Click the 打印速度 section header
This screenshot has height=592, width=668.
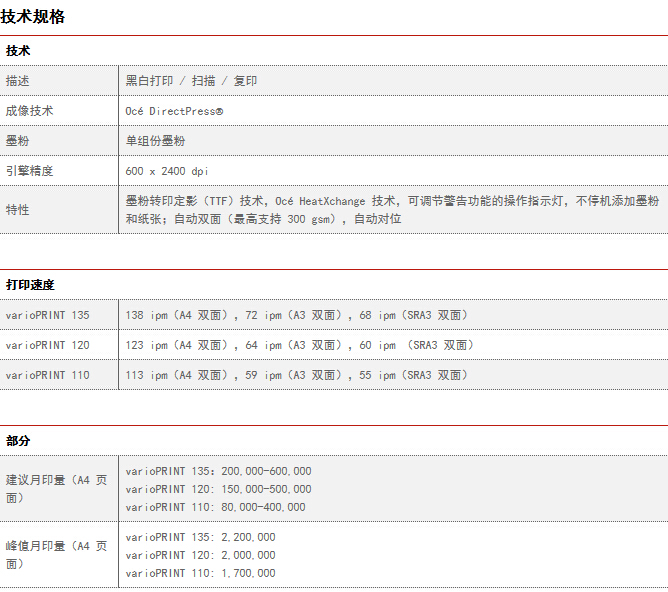[x=30, y=285]
